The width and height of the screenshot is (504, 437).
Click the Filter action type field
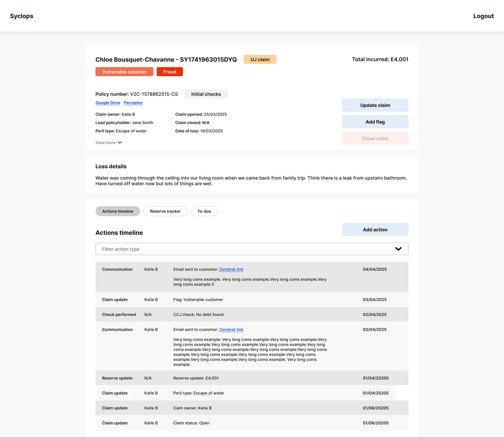pyautogui.click(x=244, y=249)
